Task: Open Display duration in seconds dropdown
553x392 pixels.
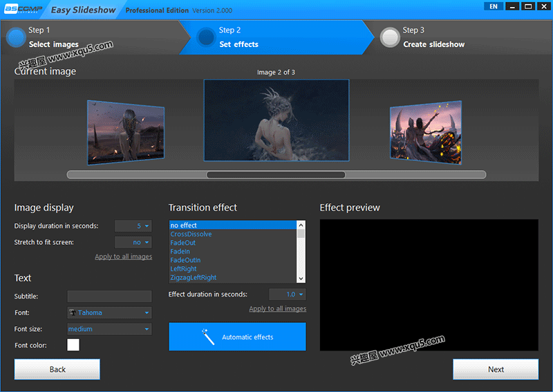Action: pos(133,226)
